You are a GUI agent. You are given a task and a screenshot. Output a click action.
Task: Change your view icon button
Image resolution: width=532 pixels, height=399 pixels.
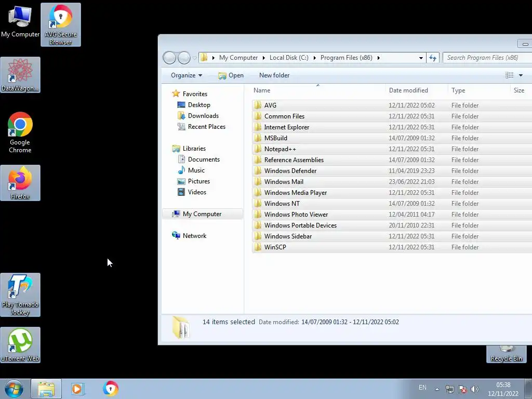(509, 75)
